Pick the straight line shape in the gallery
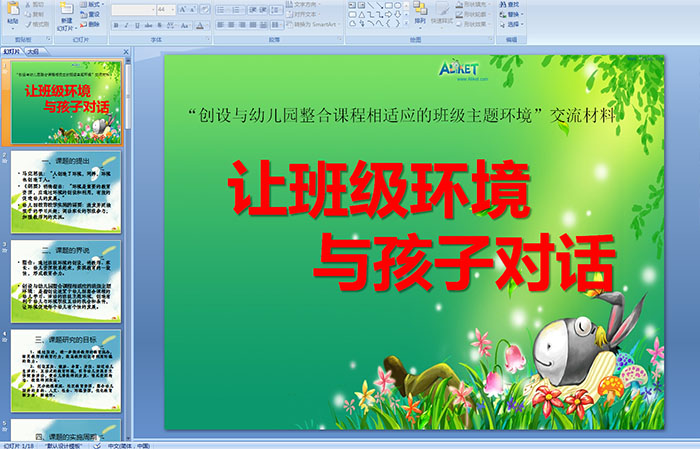 click(x=371, y=5)
